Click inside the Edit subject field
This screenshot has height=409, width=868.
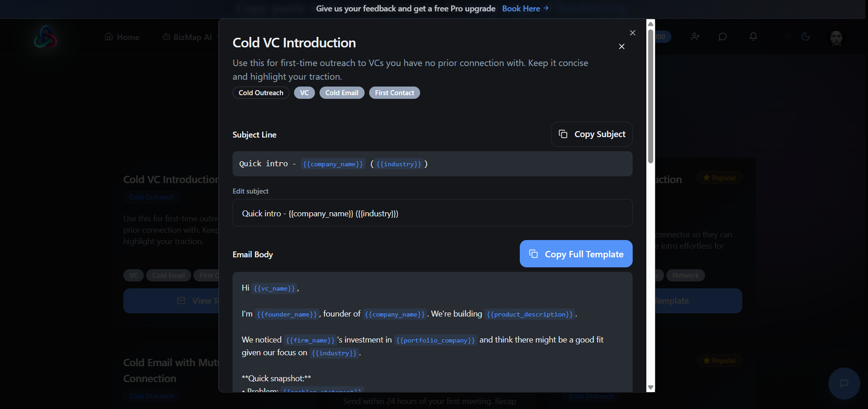pyautogui.click(x=432, y=213)
